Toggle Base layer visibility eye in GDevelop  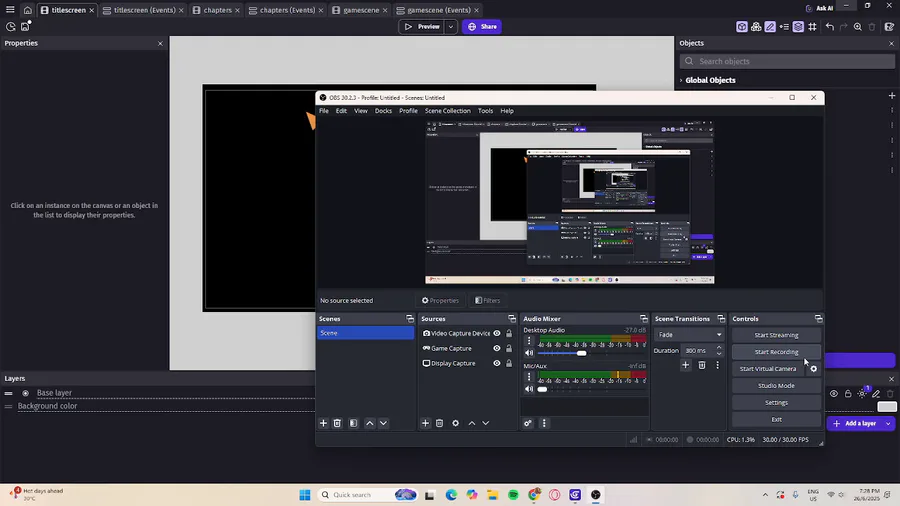point(833,394)
